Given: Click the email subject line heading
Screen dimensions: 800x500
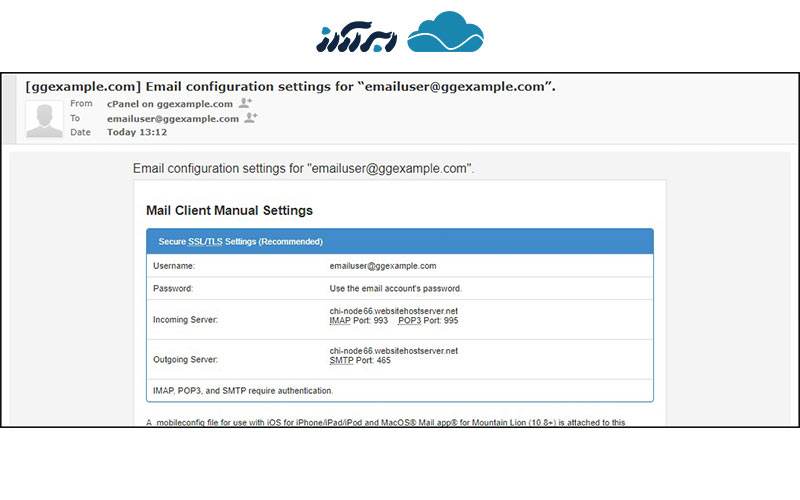Looking at the screenshot, I should [x=290, y=86].
